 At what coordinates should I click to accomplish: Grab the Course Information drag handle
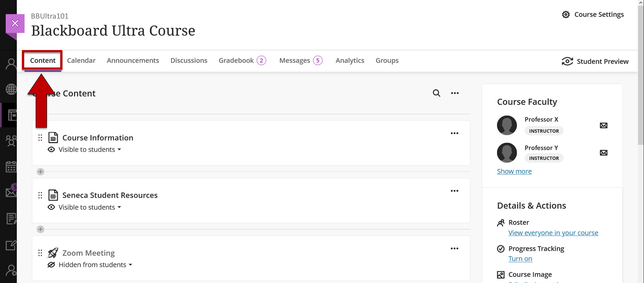pyautogui.click(x=40, y=138)
